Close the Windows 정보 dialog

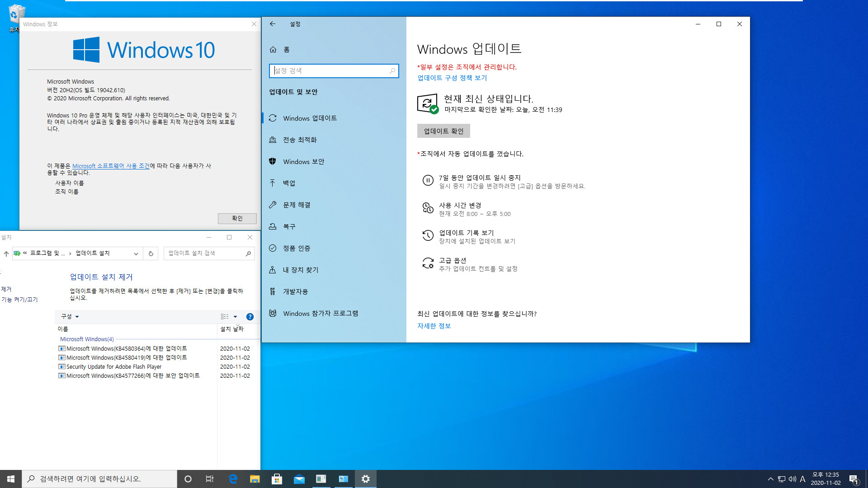pos(254,24)
